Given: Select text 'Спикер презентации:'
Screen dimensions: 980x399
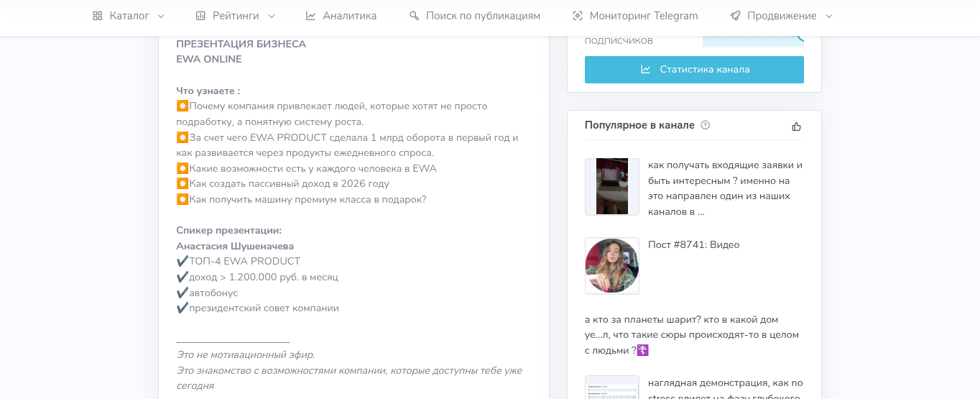Looking at the screenshot, I should [x=229, y=231].
